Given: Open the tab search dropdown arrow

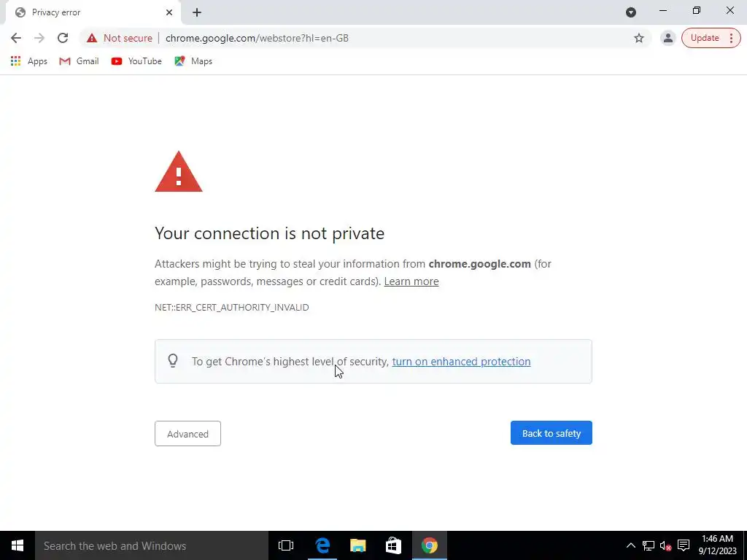Looking at the screenshot, I should click(x=631, y=12).
